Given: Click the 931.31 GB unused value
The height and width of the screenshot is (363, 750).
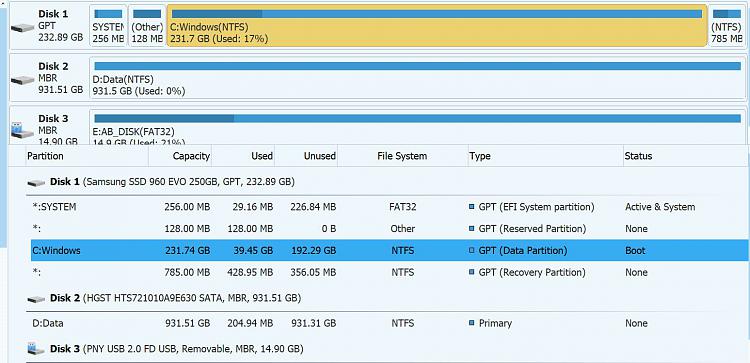Looking at the screenshot, I should pos(313,323).
